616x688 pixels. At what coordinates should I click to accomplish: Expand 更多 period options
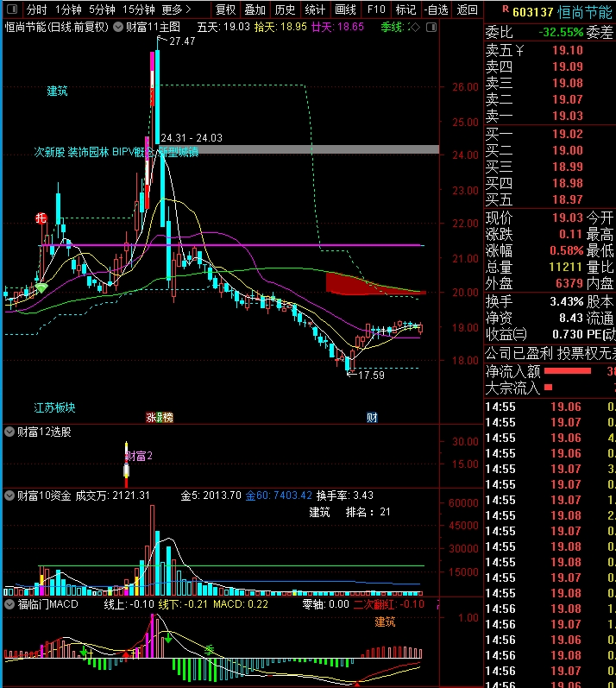click(176, 9)
